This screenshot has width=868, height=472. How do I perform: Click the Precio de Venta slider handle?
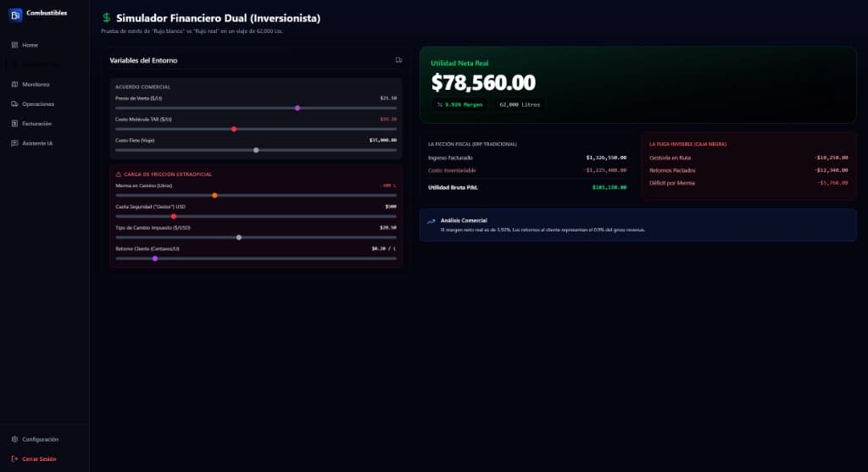pyautogui.click(x=298, y=108)
